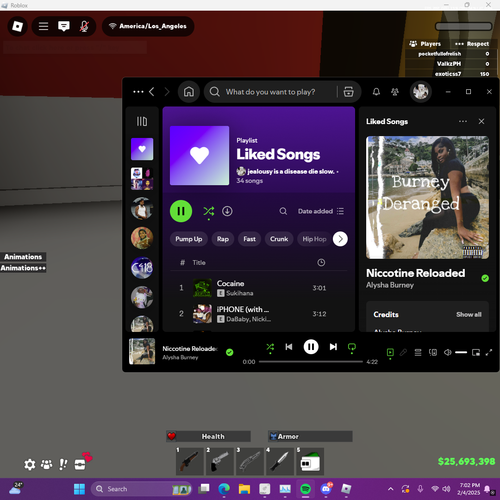Open the Roblox logo menu

[x=18, y=26]
